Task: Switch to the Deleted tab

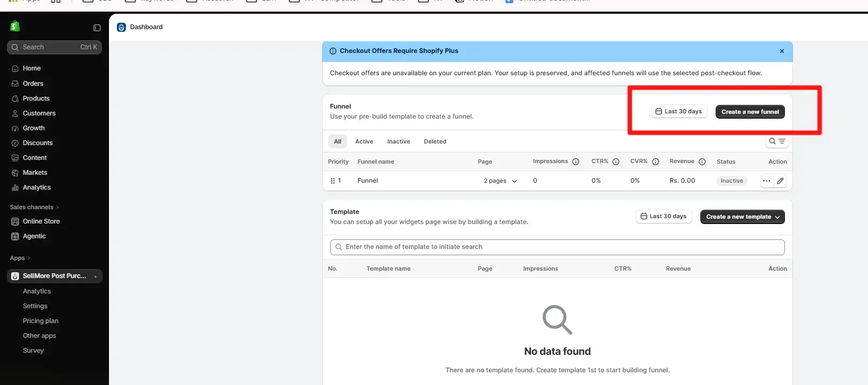Action: click(x=435, y=141)
